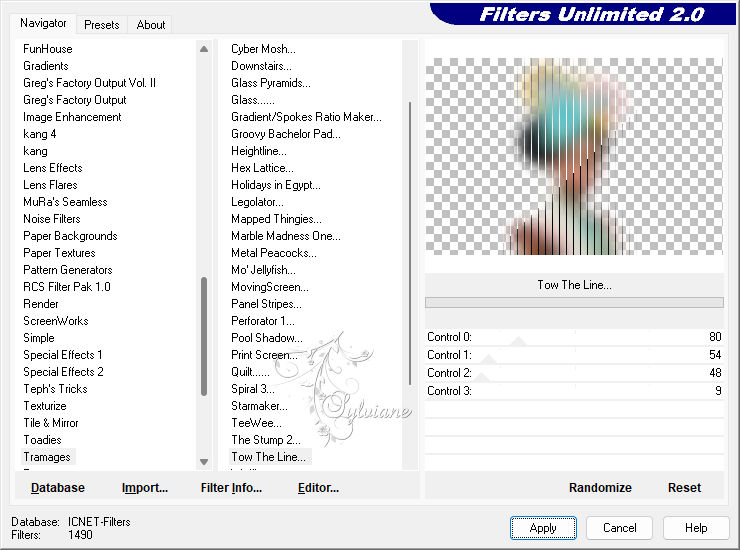Image resolution: width=740 pixels, height=550 pixels.
Task: Select the Texturize category
Action: point(45,406)
